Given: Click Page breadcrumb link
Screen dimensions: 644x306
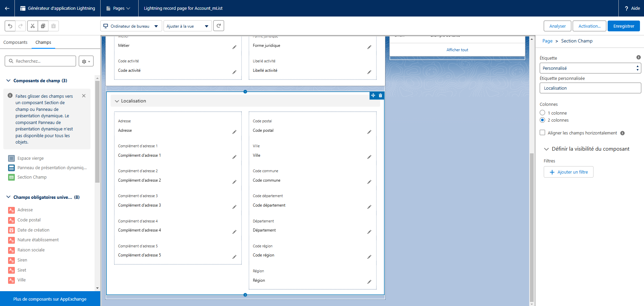Looking at the screenshot, I should pyautogui.click(x=547, y=41).
